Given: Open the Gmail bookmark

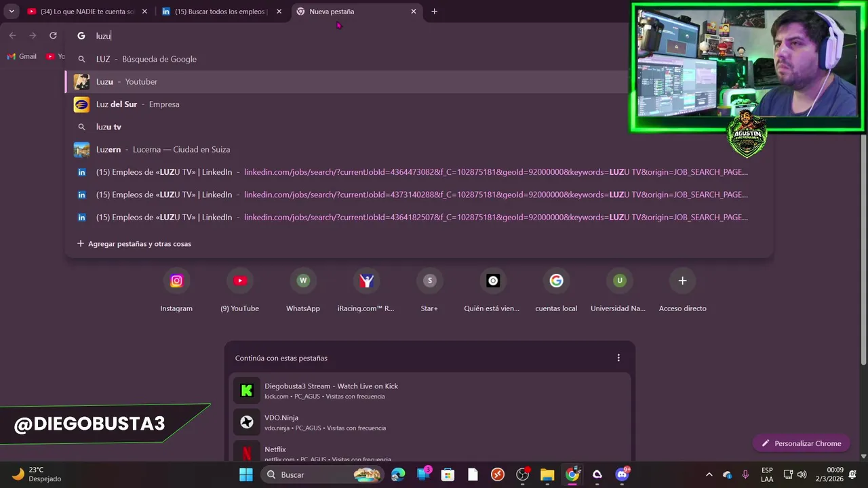Looking at the screenshot, I should [x=22, y=56].
